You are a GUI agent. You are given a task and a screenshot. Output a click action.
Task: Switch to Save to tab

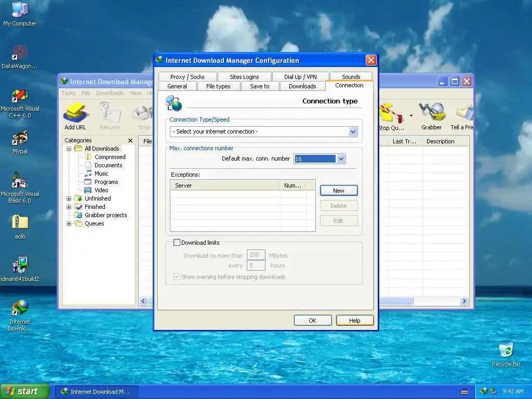[260, 86]
